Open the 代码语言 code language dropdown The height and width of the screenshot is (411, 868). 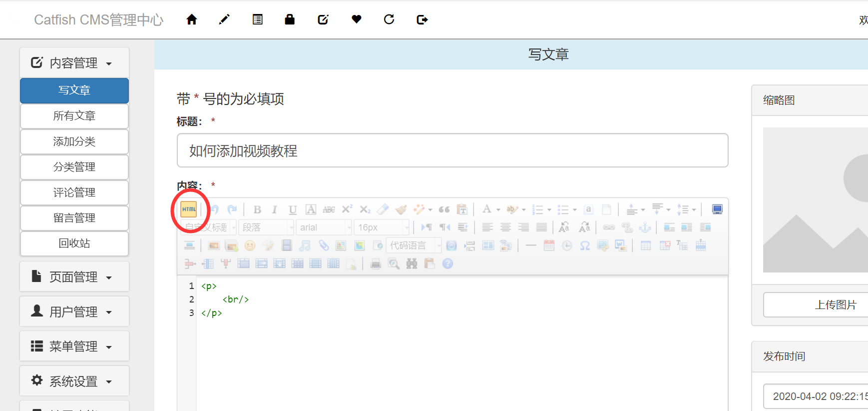414,245
